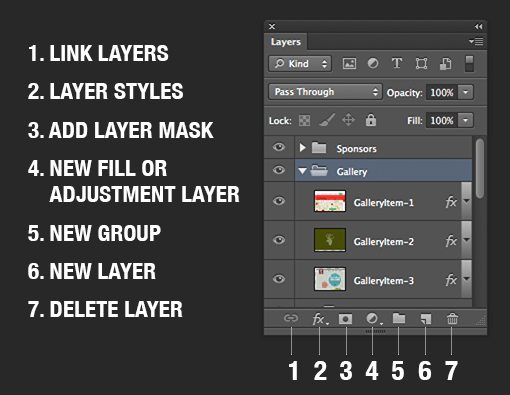
Task: Click the fx badge on GalleryItem-1
Action: coord(451,202)
